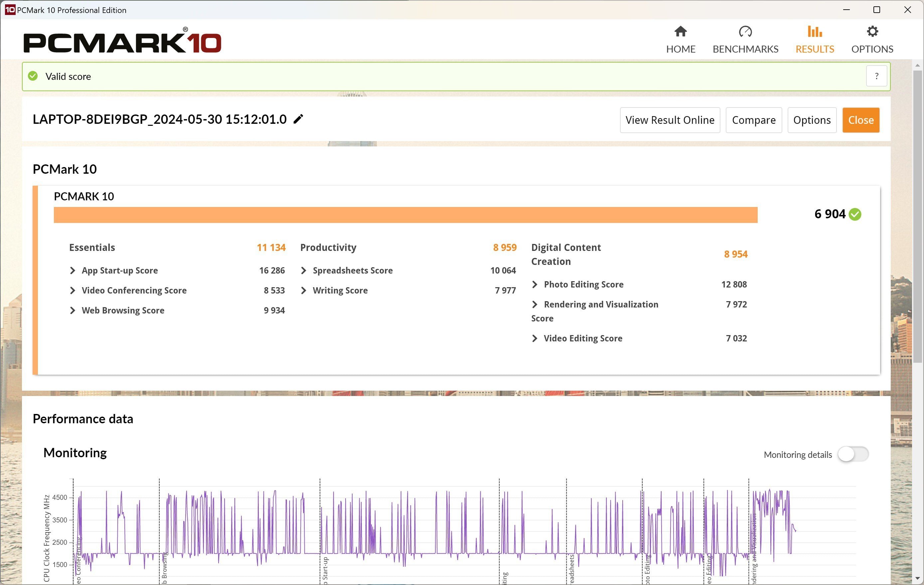Click the Productivity score 8 959
Image resolution: width=924 pixels, height=585 pixels.
(x=505, y=248)
